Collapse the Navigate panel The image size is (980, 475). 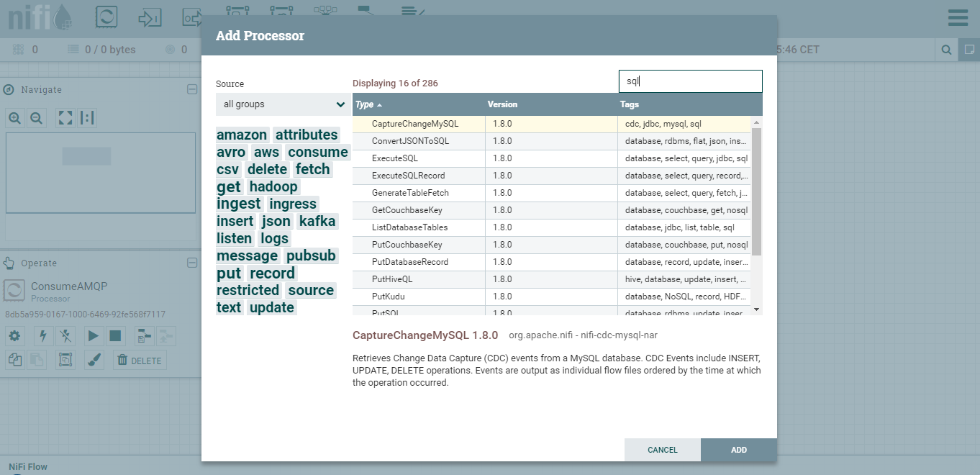[191, 89]
